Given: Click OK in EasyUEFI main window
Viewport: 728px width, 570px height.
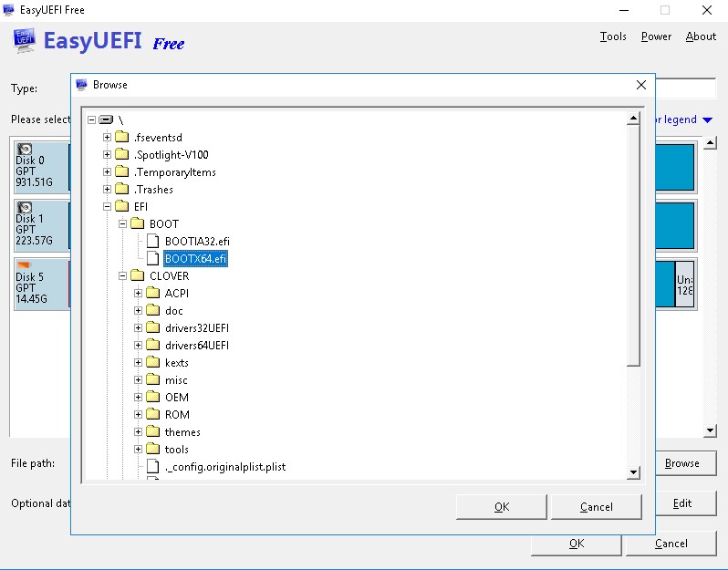Looking at the screenshot, I should click(577, 544).
